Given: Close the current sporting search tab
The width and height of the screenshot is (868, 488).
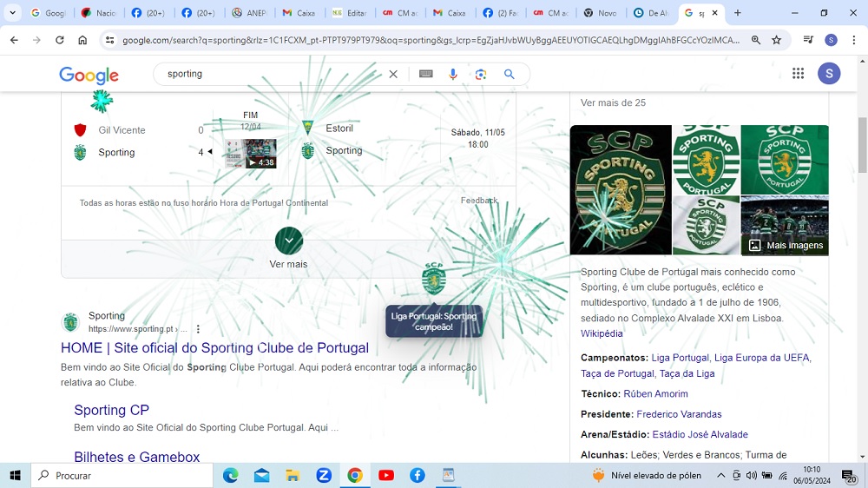Looking at the screenshot, I should 714,13.
